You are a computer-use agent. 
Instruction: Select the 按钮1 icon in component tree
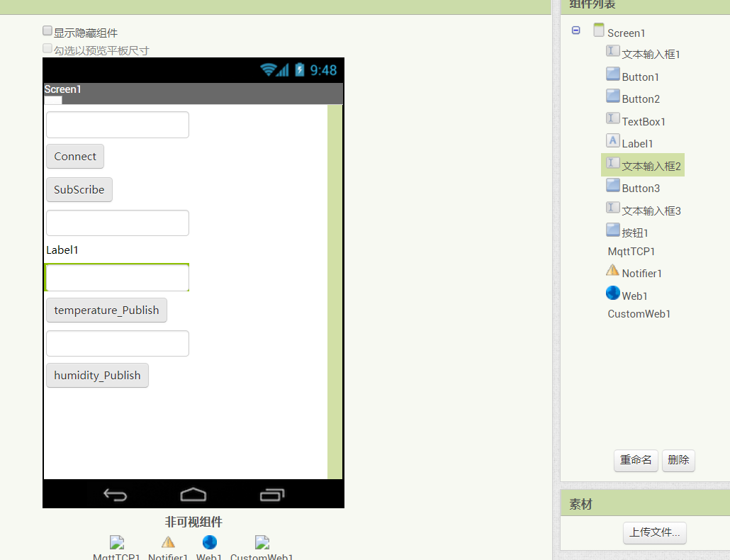pyautogui.click(x=612, y=230)
